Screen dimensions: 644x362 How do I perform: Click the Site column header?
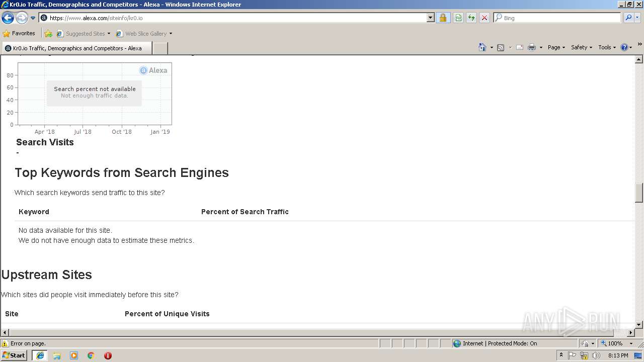coord(12,314)
